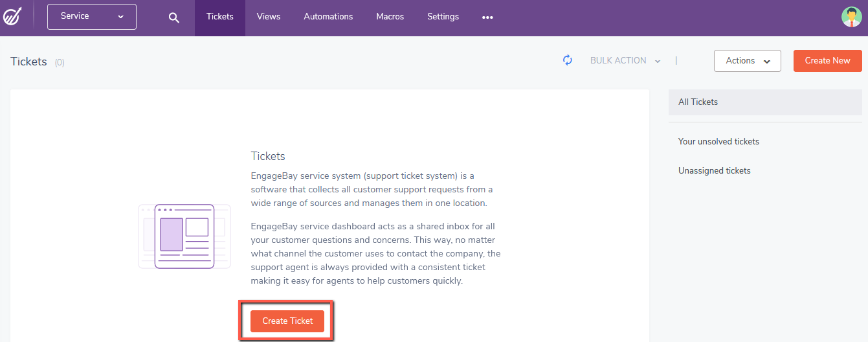Open the more options ellipsis menu

[487, 17]
